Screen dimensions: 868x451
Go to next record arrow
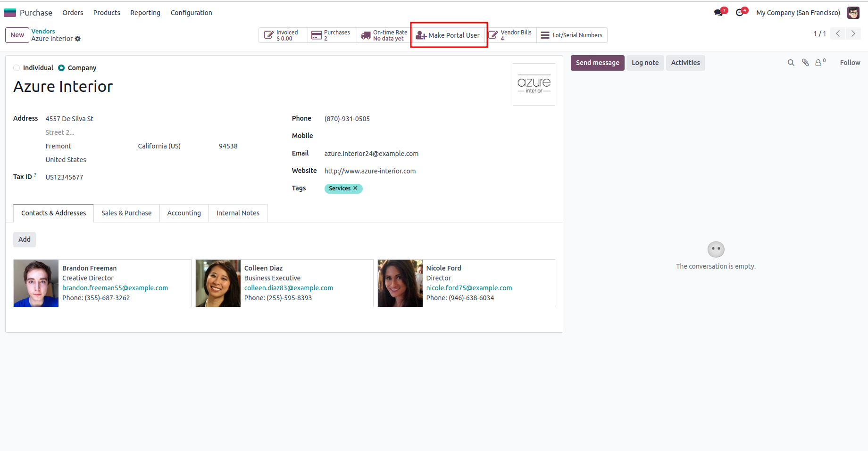853,33
